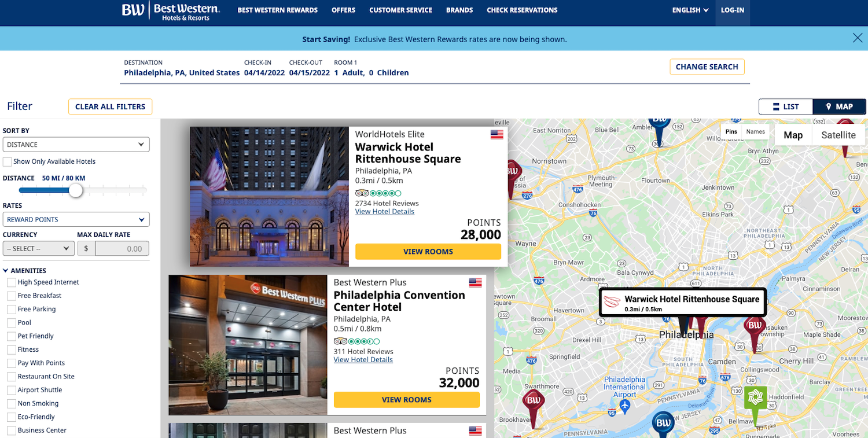Close the Start Saving banner
This screenshot has width=868, height=438.
pos(858,38)
